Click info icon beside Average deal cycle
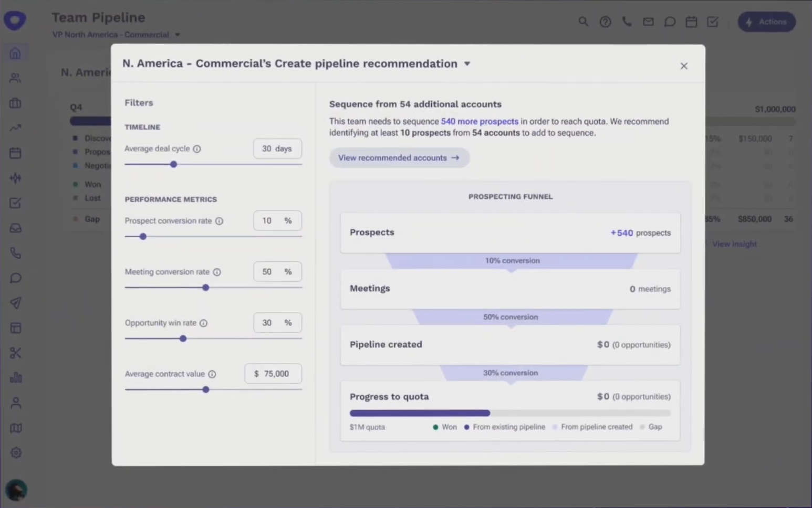This screenshot has height=508, width=812. point(197,149)
